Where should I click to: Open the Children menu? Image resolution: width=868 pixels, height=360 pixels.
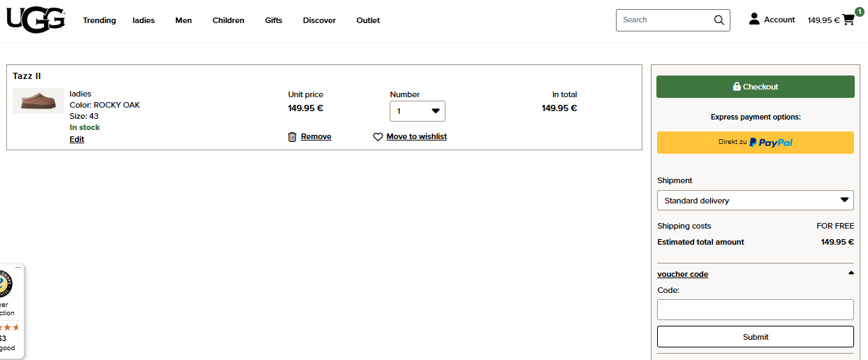pos(228,20)
